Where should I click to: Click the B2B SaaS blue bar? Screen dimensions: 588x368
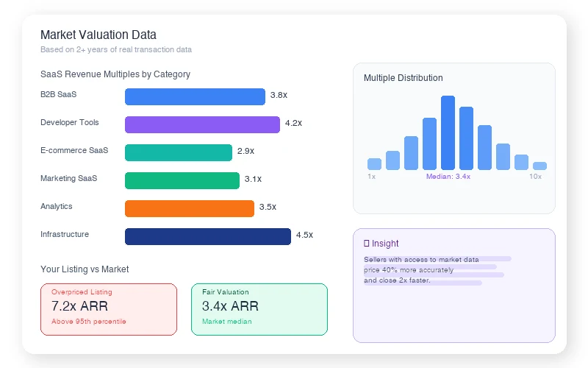(195, 96)
